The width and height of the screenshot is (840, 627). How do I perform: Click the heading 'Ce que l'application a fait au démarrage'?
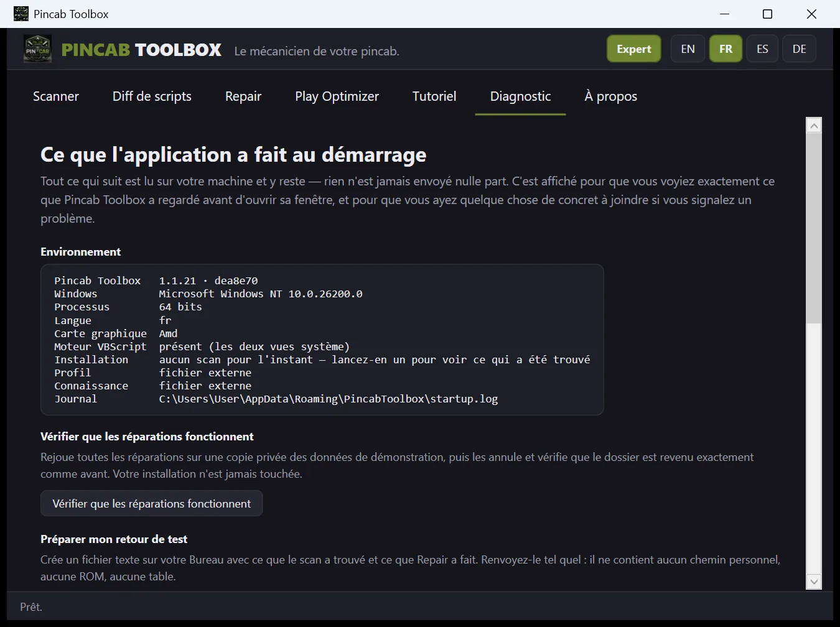point(233,155)
